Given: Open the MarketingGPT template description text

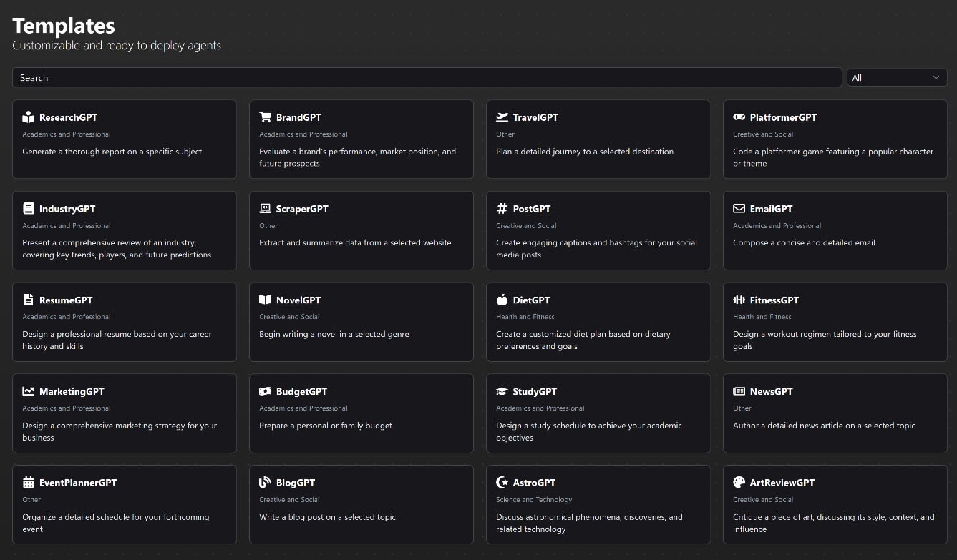Looking at the screenshot, I should click(120, 431).
